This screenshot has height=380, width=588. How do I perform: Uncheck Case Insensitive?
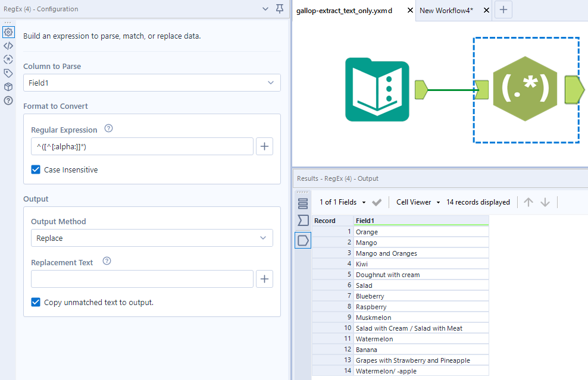point(36,169)
